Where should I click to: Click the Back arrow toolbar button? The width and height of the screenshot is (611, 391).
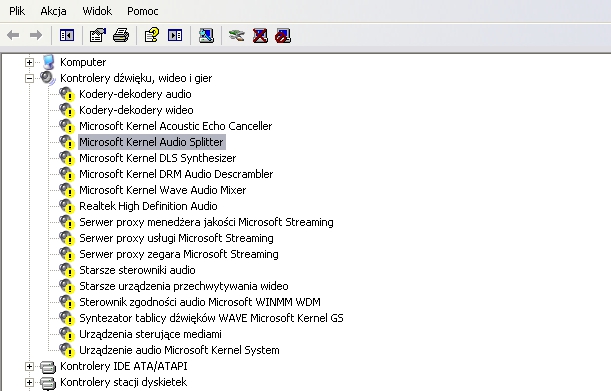(13, 35)
